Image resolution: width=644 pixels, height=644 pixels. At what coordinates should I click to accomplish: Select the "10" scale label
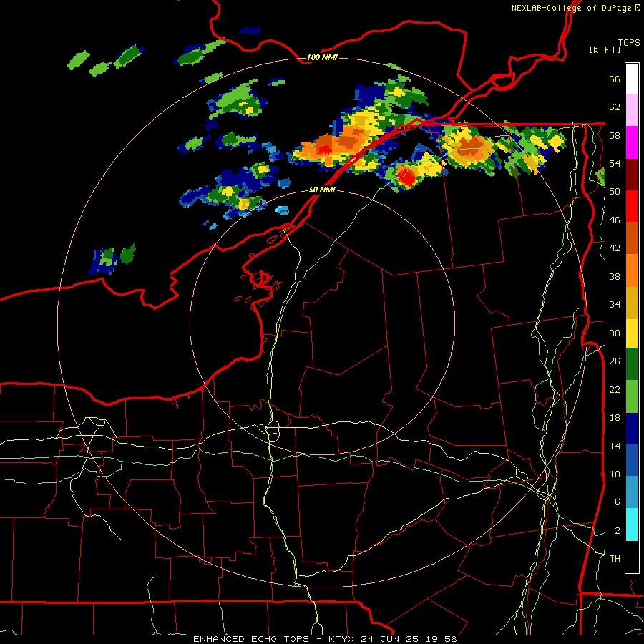615,474
